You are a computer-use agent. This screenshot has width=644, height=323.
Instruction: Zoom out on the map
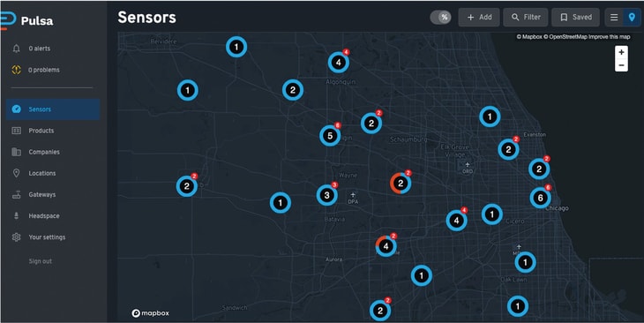(621, 65)
